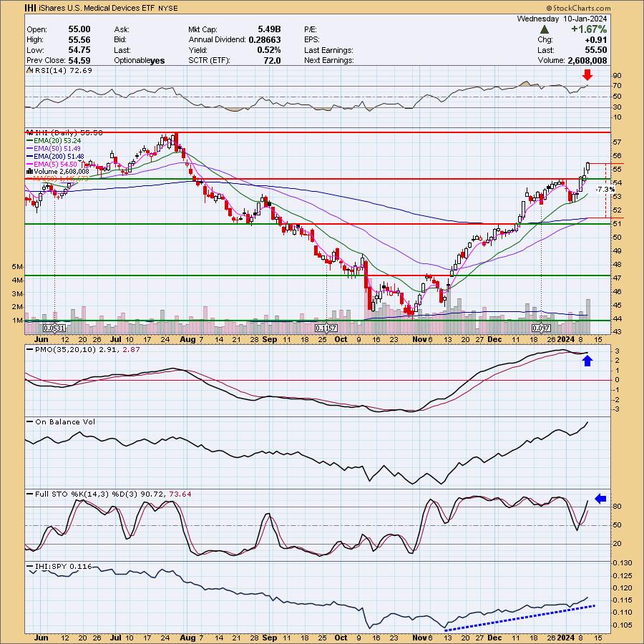Click the 5M volume axis label

pyautogui.click(x=17, y=267)
